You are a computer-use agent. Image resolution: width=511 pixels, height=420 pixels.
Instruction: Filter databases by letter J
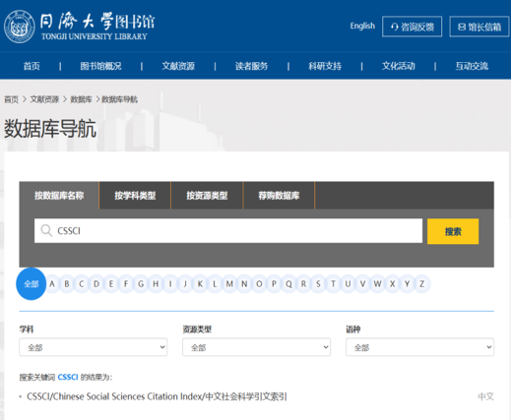[185, 284]
